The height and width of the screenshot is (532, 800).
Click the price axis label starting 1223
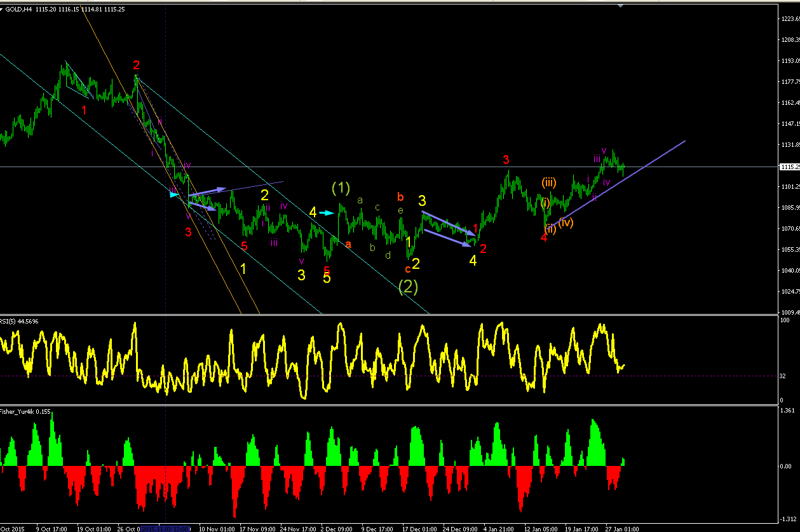(790, 18)
